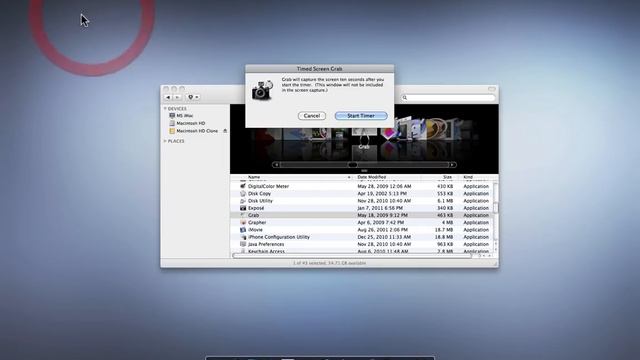Open the Finder Action gear menu

coord(193,97)
